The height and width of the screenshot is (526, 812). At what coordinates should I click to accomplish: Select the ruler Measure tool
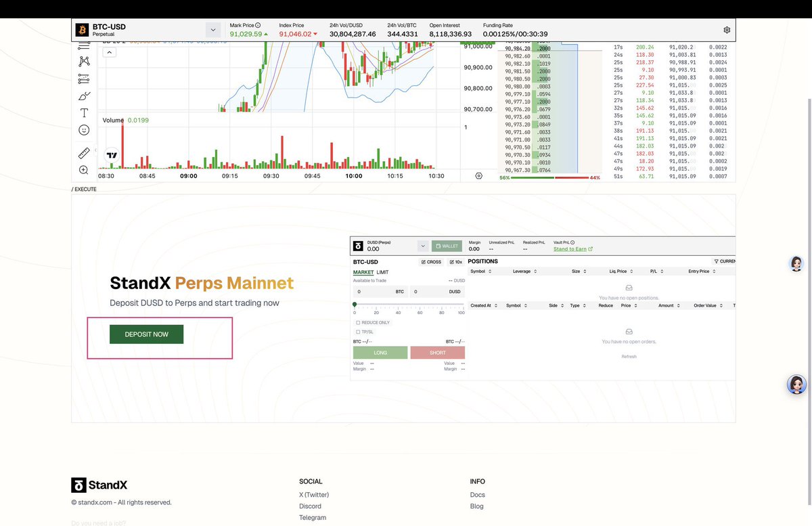pyautogui.click(x=84, y=153)
